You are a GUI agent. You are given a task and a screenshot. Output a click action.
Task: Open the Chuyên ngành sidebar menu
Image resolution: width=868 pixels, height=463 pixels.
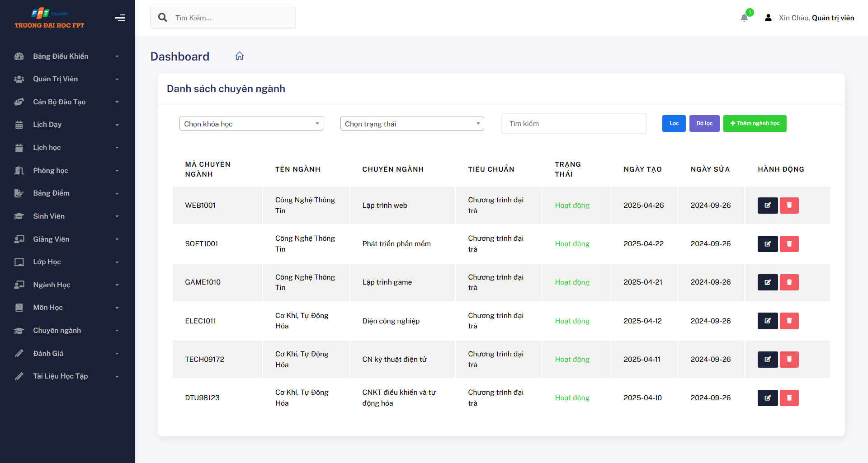click(66, 331)
